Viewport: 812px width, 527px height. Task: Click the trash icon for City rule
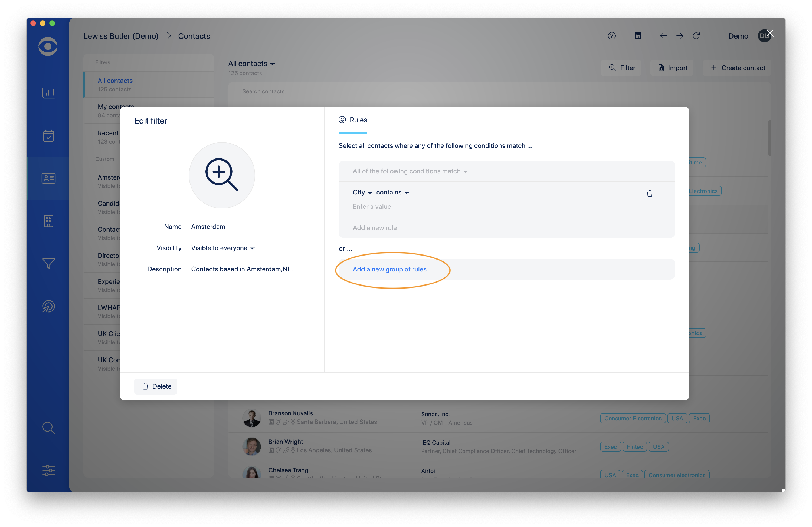coord(649,194)
